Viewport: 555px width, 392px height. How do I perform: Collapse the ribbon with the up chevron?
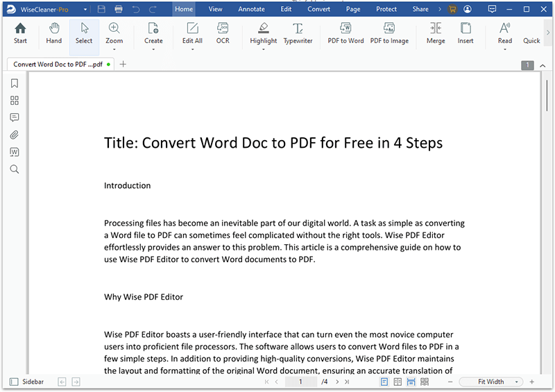point(543,65)
